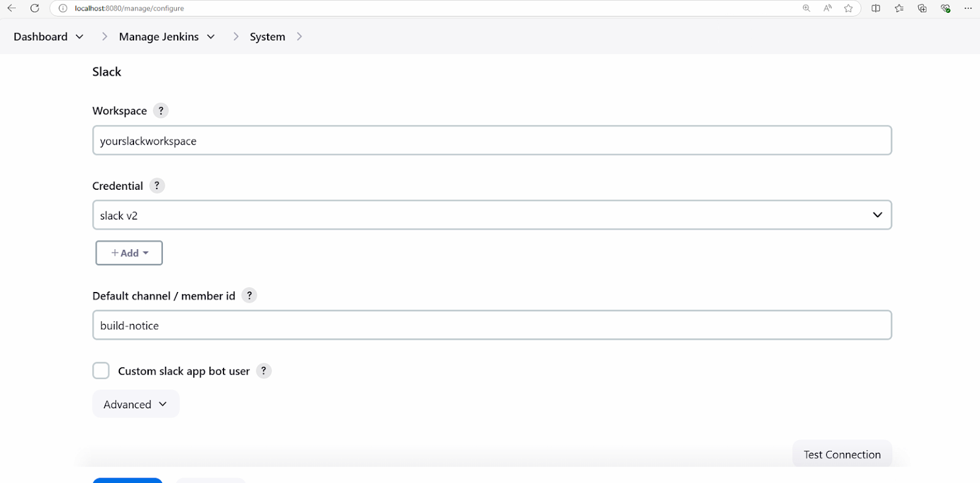Viewport: 980px width, 483px height.
Task: Click the Workspace label
Action: coord(119,111)
